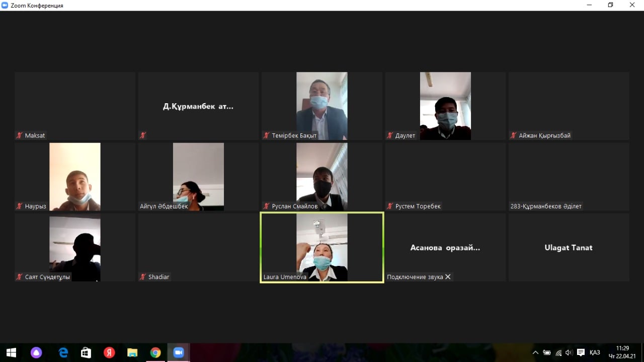Open File Explorer from the taskbar

point(132,352)
